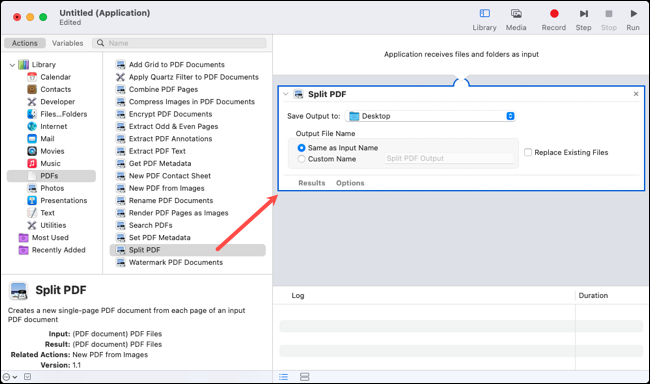Select Extract PDF Annotations action

pyautogui.click(x=170, y=139)
